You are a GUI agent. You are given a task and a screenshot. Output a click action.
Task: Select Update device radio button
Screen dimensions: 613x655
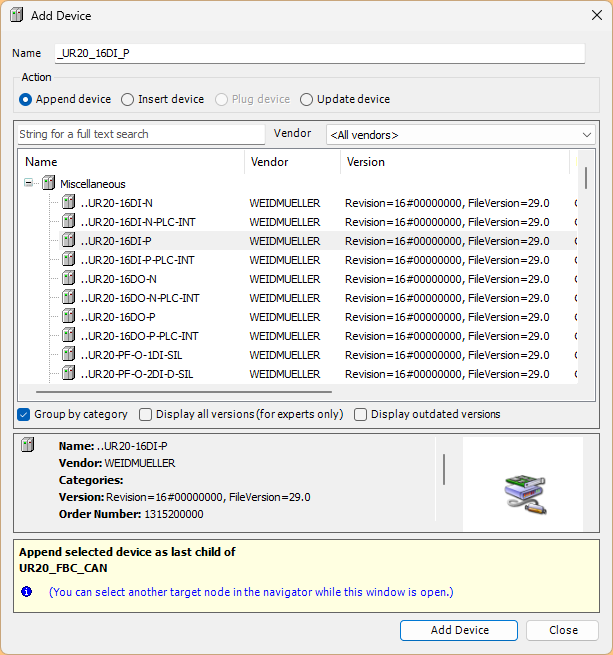click(x=306, y=99)
